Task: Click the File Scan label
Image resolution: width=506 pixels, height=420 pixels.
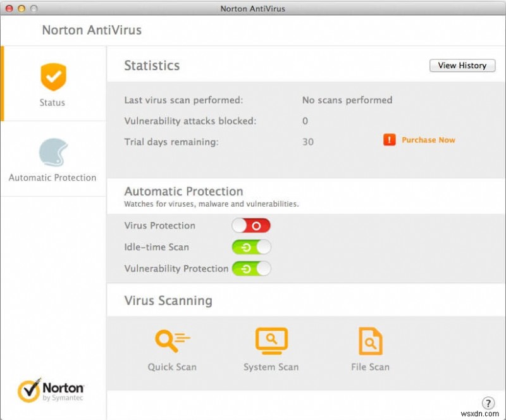Action: (x=370, y=367)
